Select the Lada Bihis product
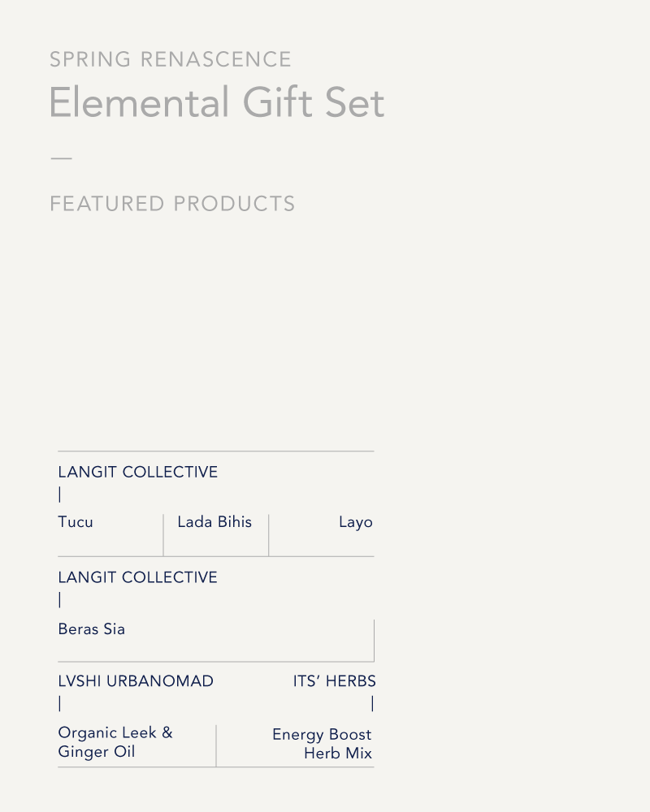The width and height of the screenshot is (650, 812). pos(214,521)
